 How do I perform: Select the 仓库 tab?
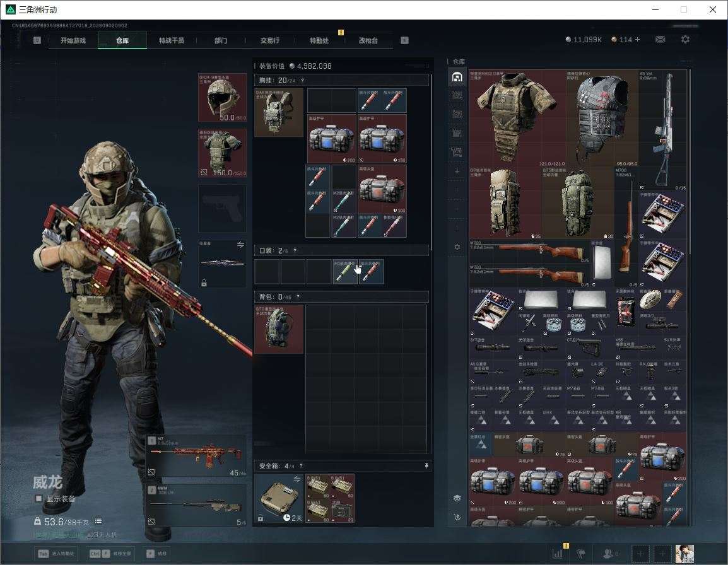122,40
